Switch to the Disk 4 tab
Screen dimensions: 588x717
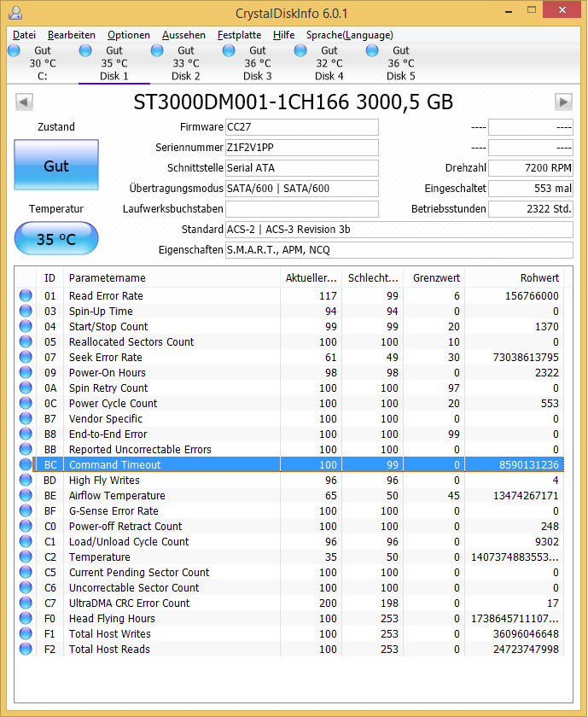click(329, 63)
